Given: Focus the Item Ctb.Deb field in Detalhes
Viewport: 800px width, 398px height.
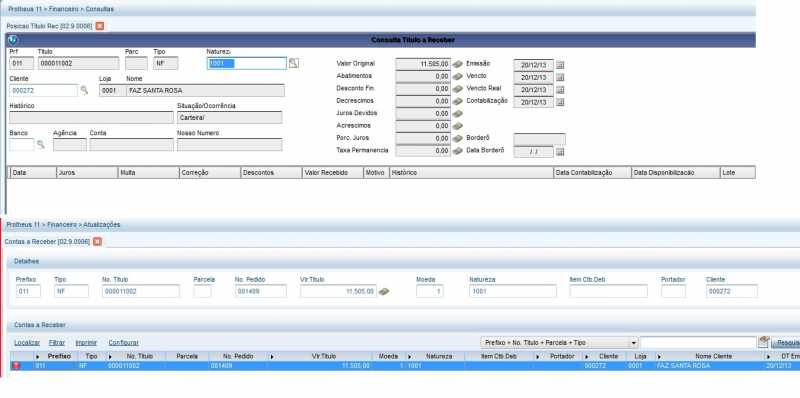Looking at the screenshot, I should point(609,291).
